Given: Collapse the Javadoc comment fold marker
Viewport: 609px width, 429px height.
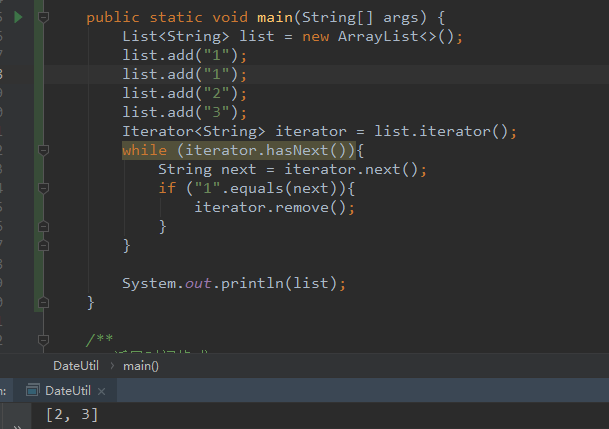Looking at the screenshot, I should coord(42,340).
